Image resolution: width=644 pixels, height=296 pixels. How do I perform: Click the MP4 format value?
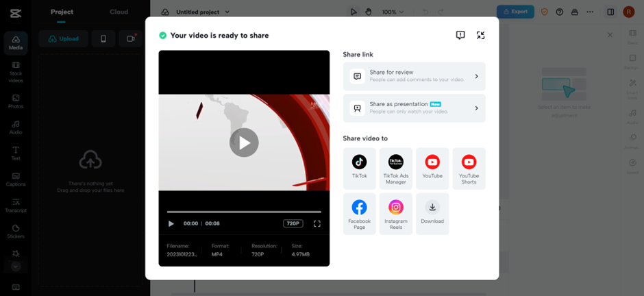click(x=216, y=254)
